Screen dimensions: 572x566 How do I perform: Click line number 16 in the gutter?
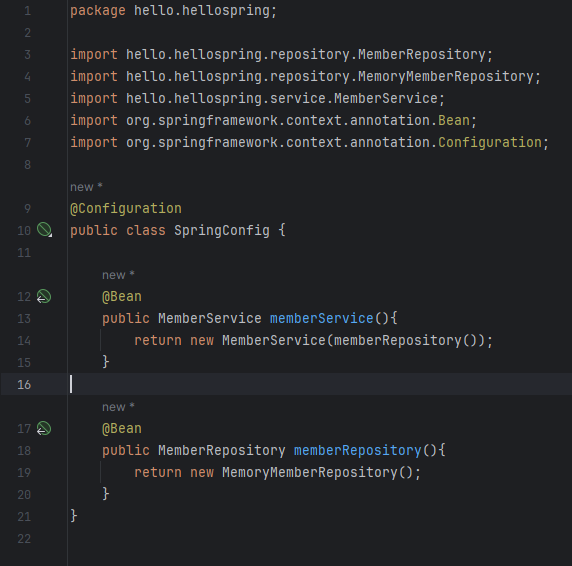coord(24,384)
